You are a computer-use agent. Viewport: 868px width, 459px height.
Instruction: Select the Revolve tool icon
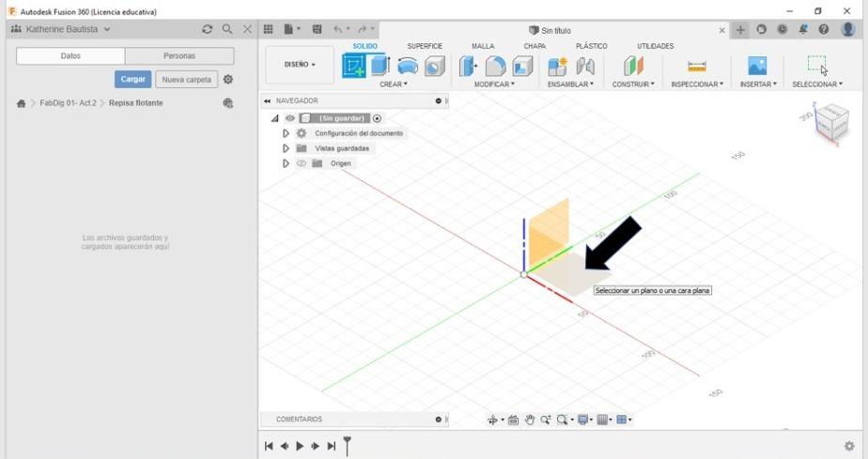click(x=408, y=67)
